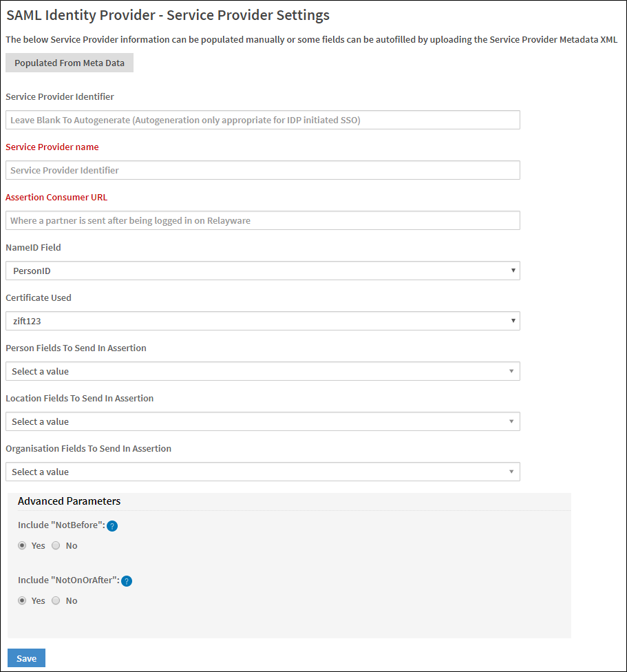Select No for Include "NotBefore"
This screenshot has height=672, width=627.
tap(55, 545)
